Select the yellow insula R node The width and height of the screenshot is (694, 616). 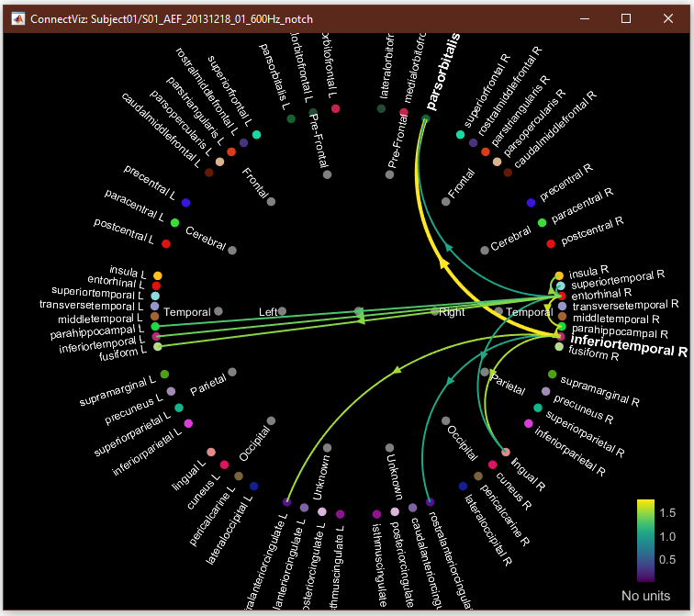(559, 275)
